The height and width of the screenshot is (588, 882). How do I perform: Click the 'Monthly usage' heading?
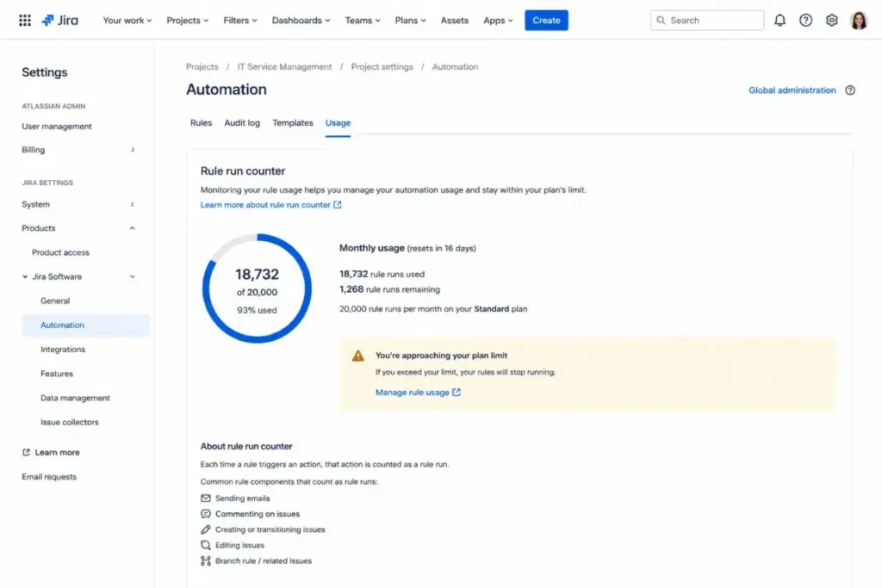pos(372,248)
